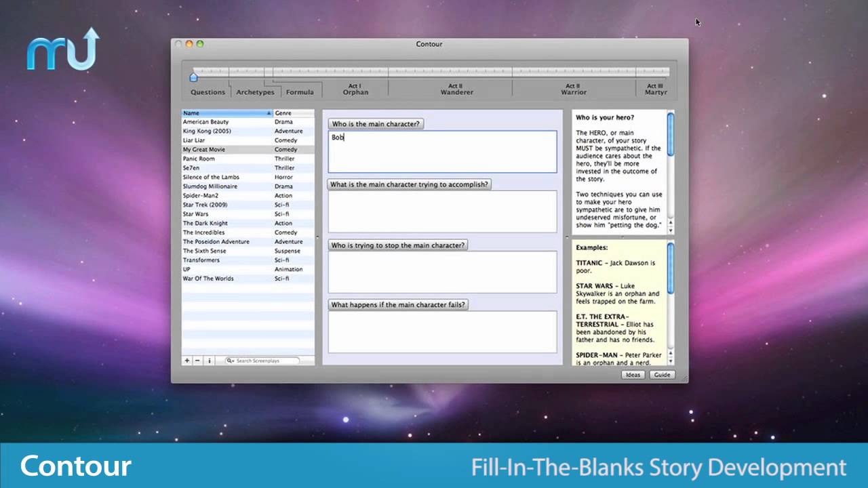Select War Of The Worlds row
868x488 pixels.
[x=248, y=279]
